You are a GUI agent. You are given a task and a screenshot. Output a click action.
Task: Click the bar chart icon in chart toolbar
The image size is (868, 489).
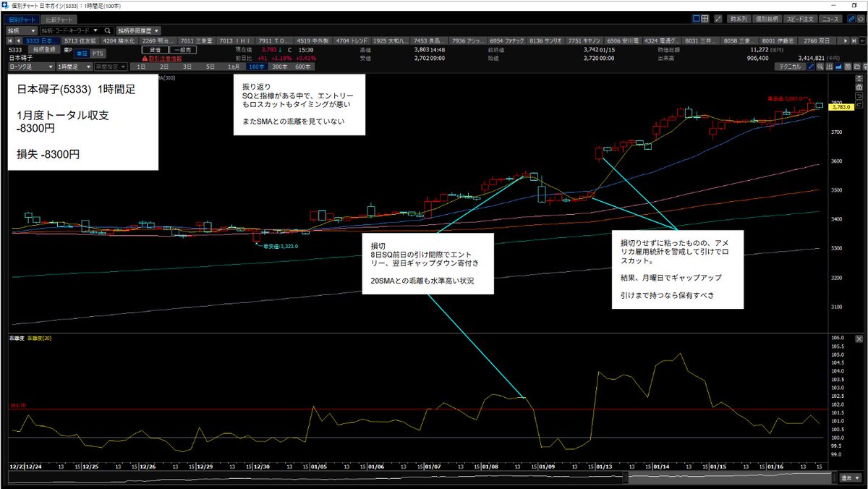tap(830, 66)
